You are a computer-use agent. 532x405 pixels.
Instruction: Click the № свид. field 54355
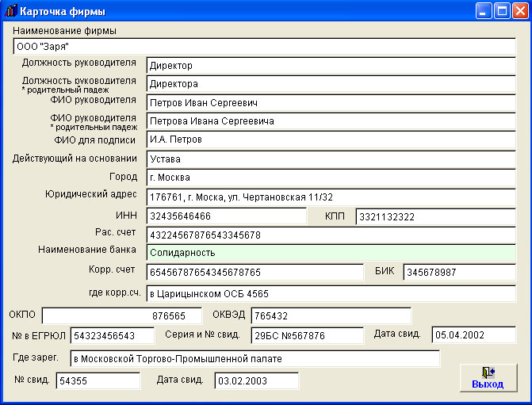point(98,381)
